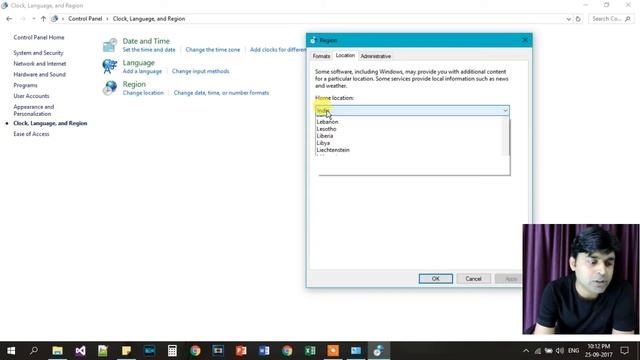Open first Chrome icon on taskbar
Screen dimensions: 640x360
(195, 351)
